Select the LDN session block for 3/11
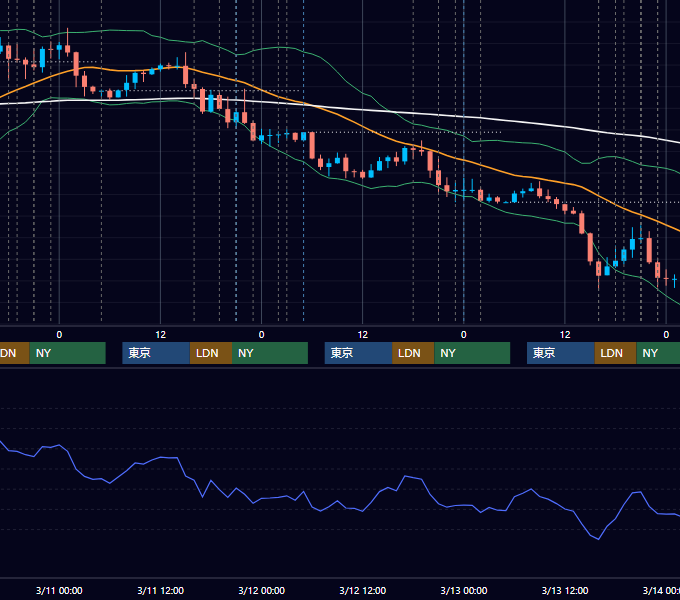The image size is (680, 600). 211,353
